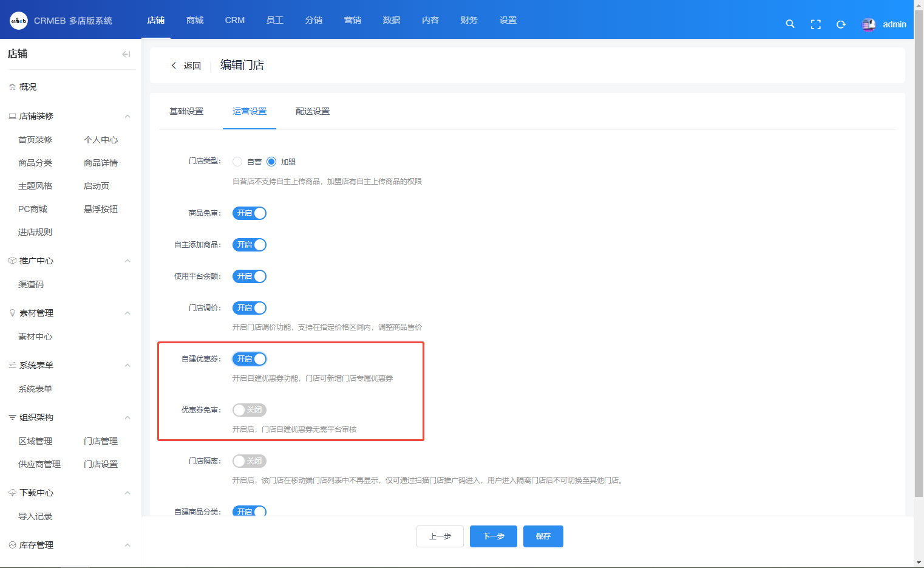
Task: Open the 员工 top menu
Action: (275, 20)
